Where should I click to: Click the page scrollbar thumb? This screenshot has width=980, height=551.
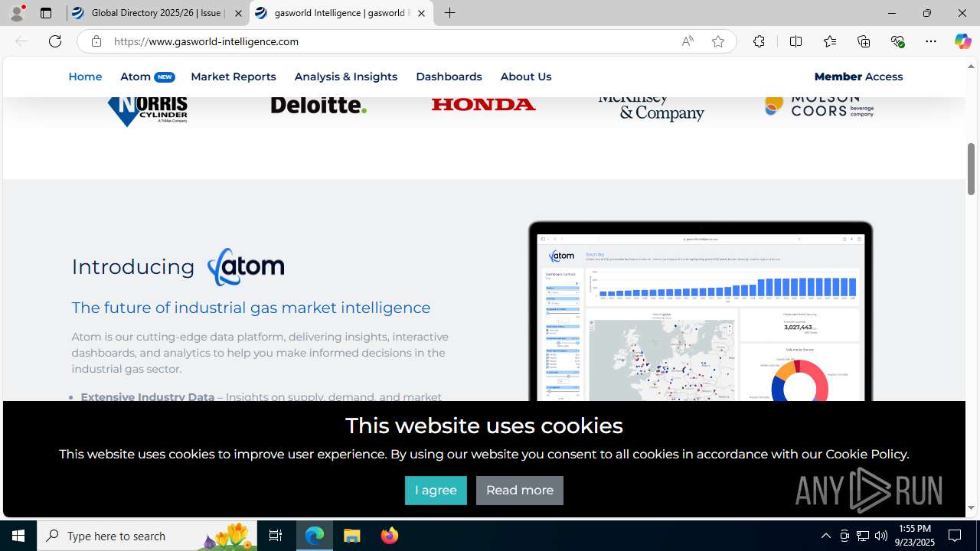[x=971, y=168]
